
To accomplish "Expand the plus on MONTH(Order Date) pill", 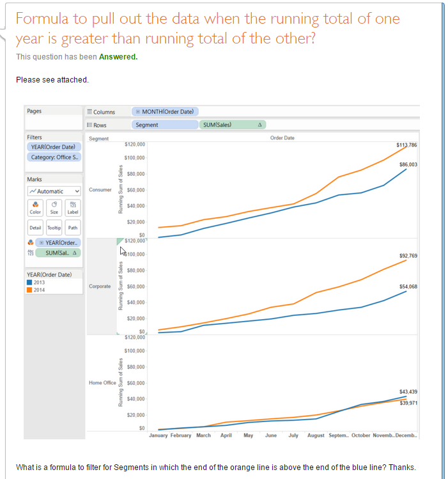I will point(138,111).
